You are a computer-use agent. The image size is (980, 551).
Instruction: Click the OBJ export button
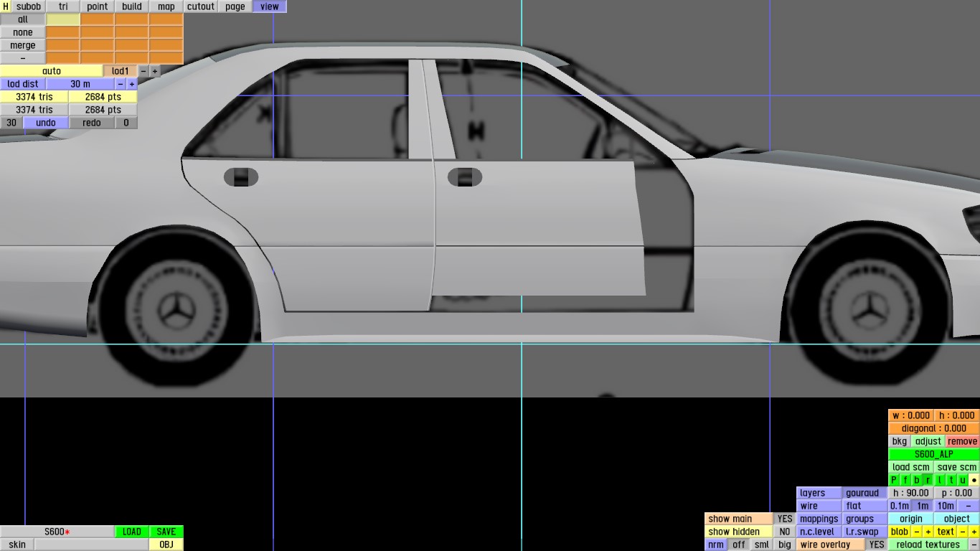click(x=166, y=545)
